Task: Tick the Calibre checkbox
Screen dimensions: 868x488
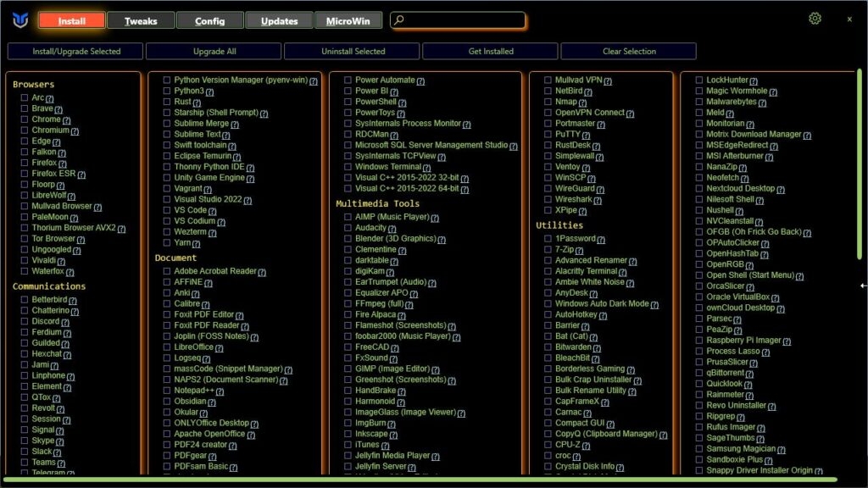Action: (x=167, y=304)
